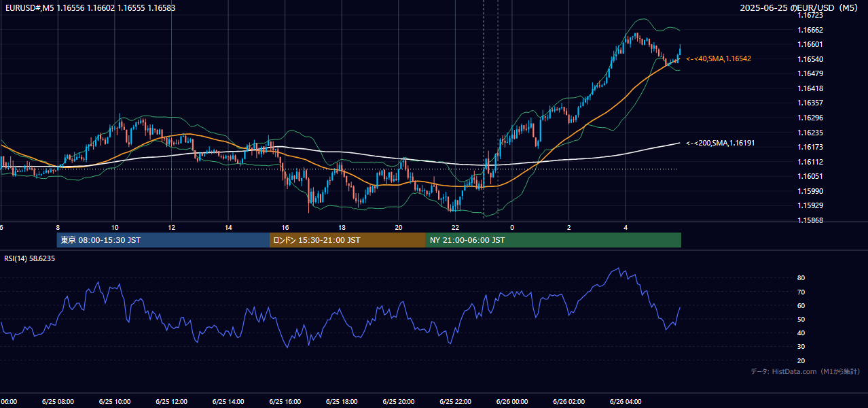Image resolution: width=868 pixels, height=408 pixels.
Task: Click the 6/25 16:00 date label
Action: coord(285,402)
